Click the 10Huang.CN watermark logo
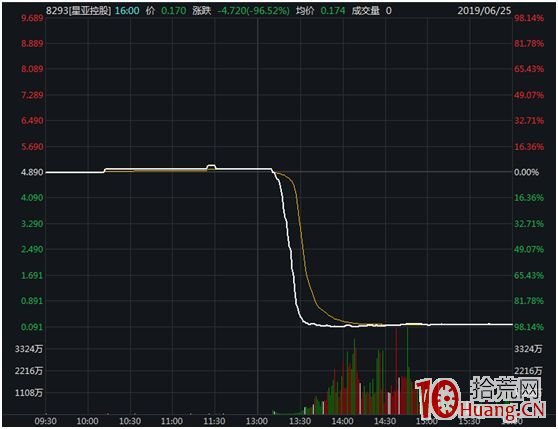 [480, 398]
